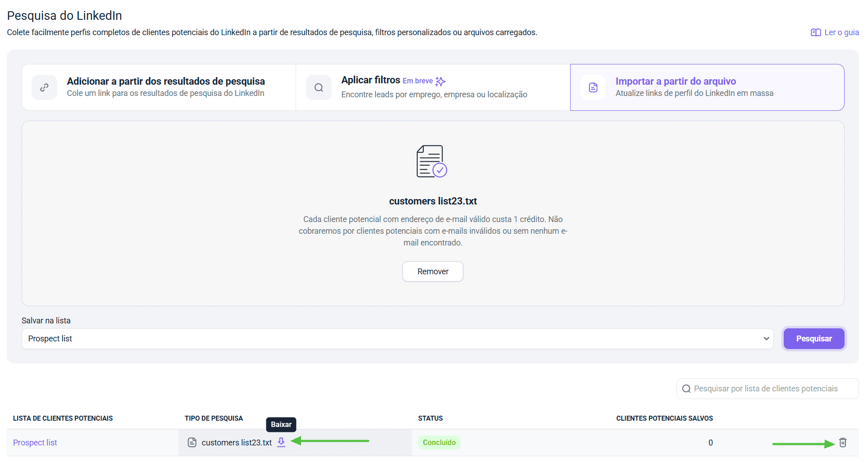Screen dimensions: 868x463
Task: Click the download icon beside customers list23.txt
Action: pyautogui.click(x=281, y=442)
